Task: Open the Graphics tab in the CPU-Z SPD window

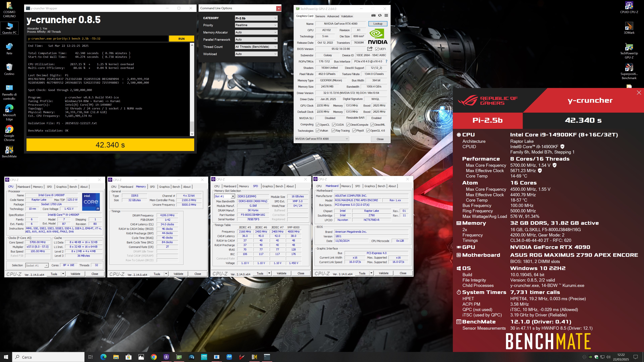Action: 267,186
